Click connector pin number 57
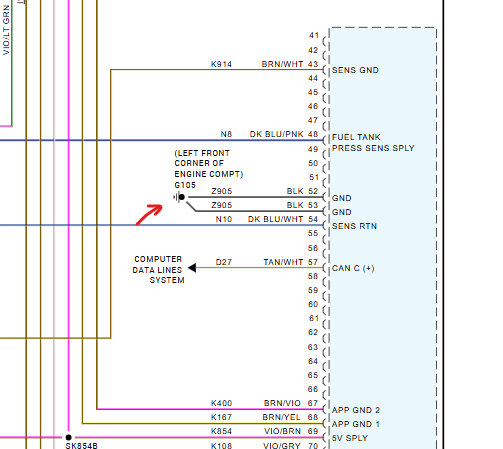 click(x=313, y=262)
